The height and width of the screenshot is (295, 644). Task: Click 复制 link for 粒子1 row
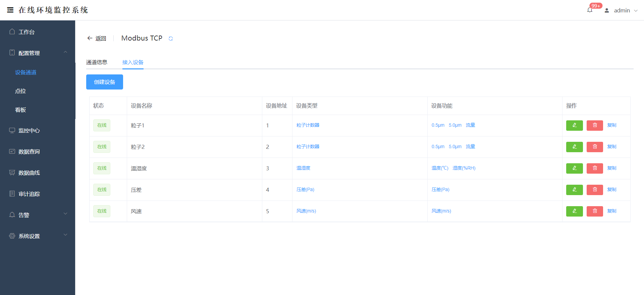point(612,125)
